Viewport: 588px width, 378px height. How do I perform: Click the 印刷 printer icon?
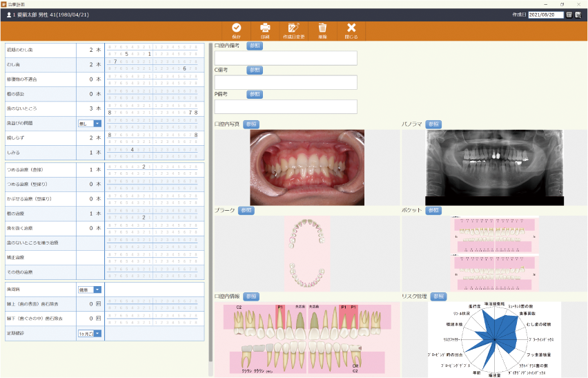265,28
